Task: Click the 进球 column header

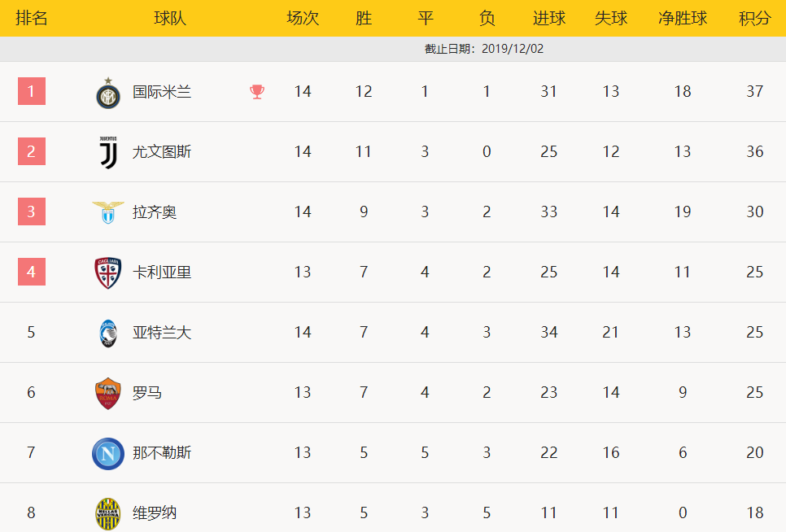Action: tap(549, 18)
